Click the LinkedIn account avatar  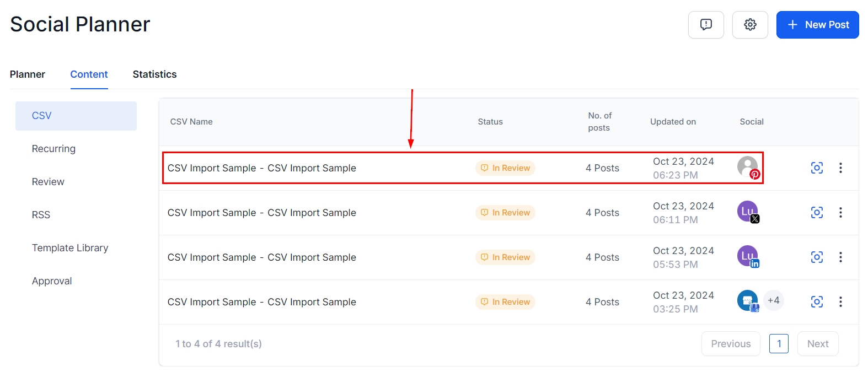(748, 256)
